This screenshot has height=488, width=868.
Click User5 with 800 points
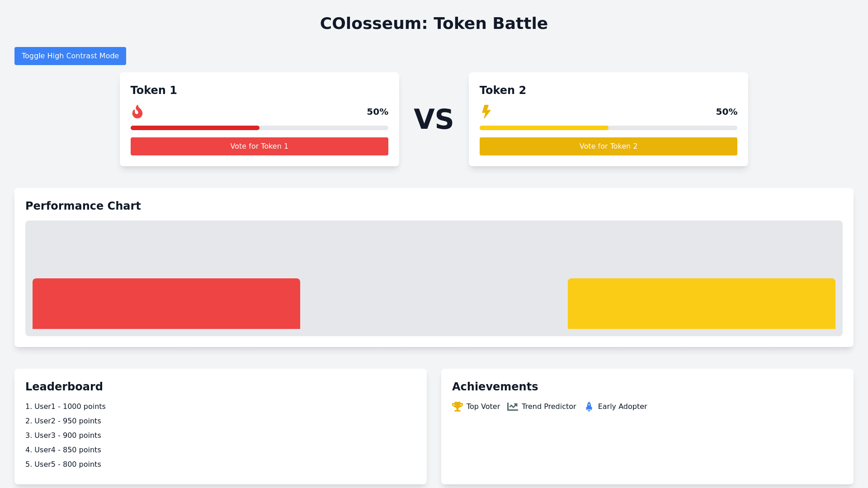coord(63,465)
